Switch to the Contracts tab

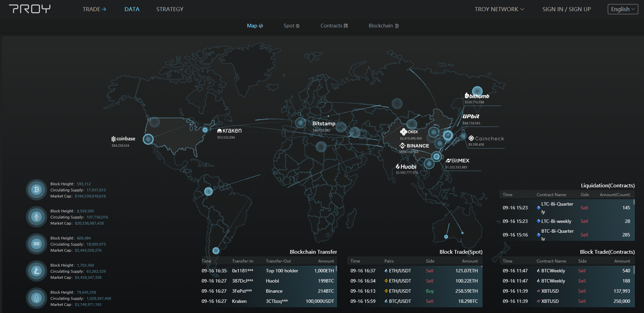[x=334, y=26]
